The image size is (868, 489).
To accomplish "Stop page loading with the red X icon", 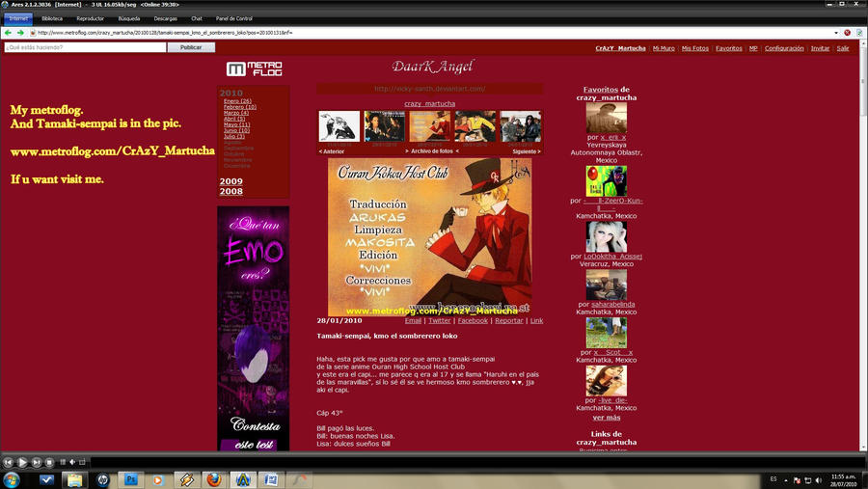I will [847, 33].
